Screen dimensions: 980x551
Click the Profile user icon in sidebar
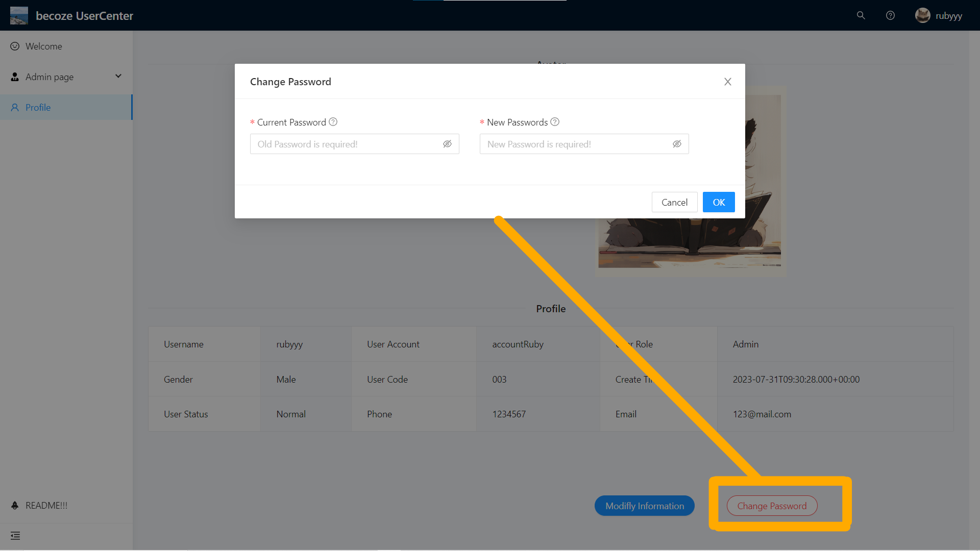click(15, 107)
